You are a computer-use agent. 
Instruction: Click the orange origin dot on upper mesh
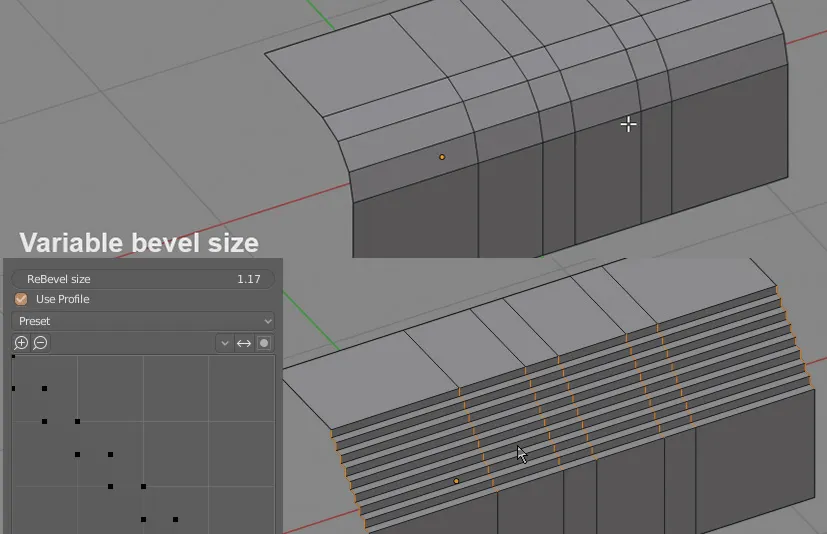click(442, 157)
